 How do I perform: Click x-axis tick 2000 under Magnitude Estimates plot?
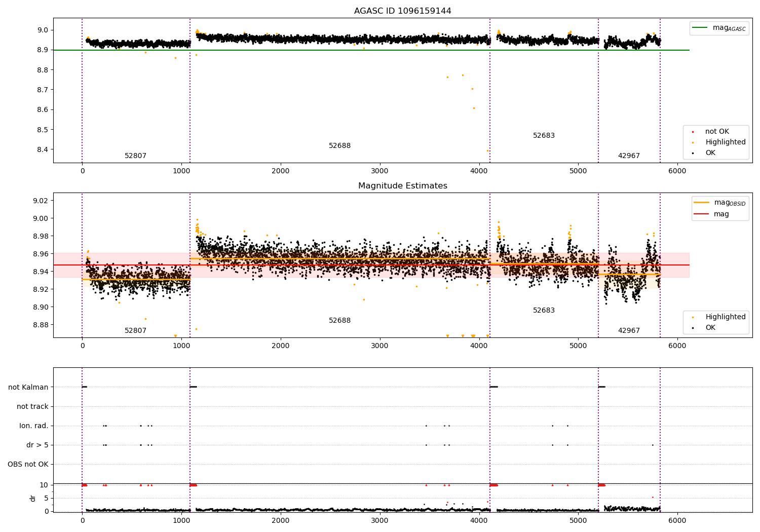tap(281, 346)
